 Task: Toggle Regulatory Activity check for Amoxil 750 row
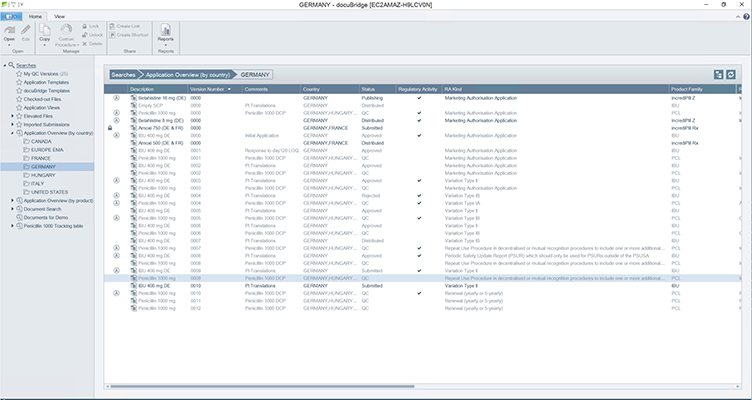tap(418, 127)
